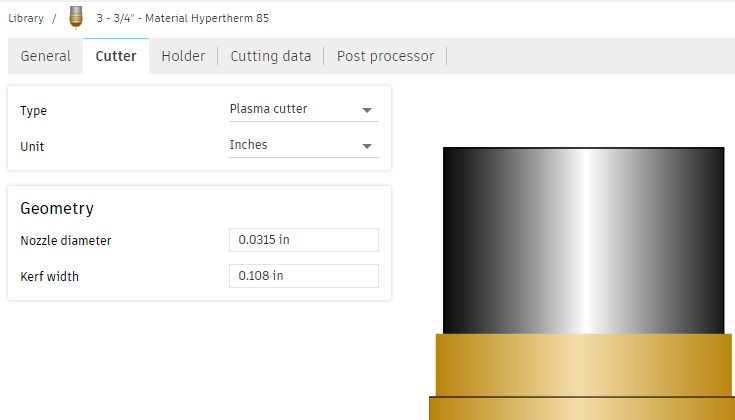Click the Kerf width input field
735x420 pixels.
(304, 276)
